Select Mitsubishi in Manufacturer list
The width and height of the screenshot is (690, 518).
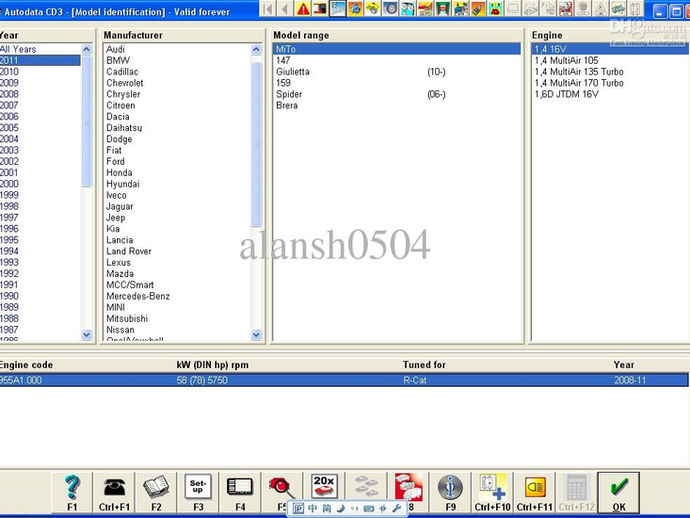pos(177,319)
